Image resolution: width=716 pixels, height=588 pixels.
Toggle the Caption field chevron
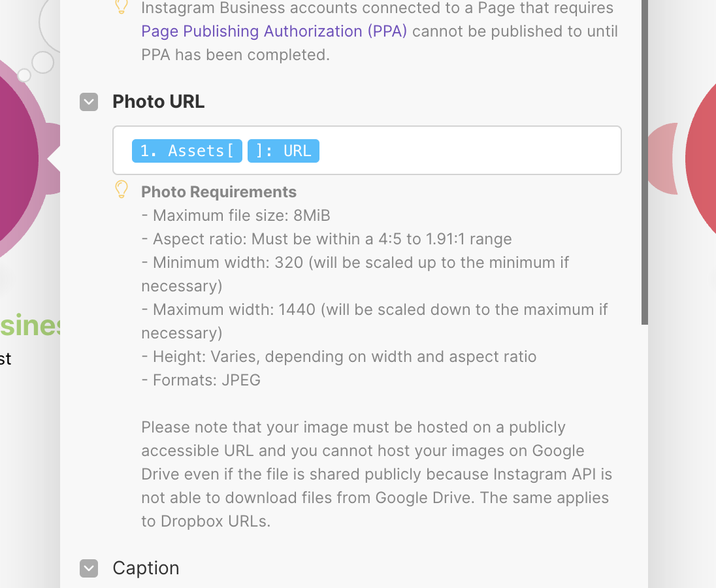[89, 568]
